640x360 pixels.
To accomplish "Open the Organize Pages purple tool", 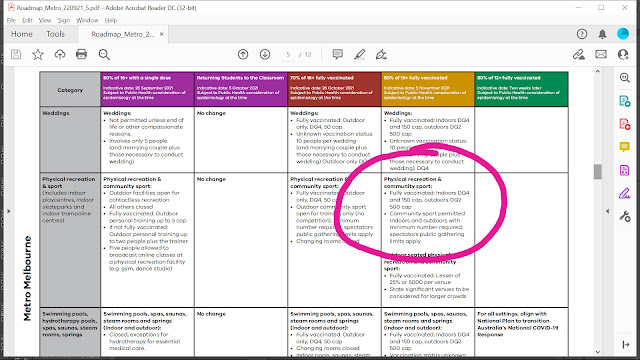I will pos(624,170).
